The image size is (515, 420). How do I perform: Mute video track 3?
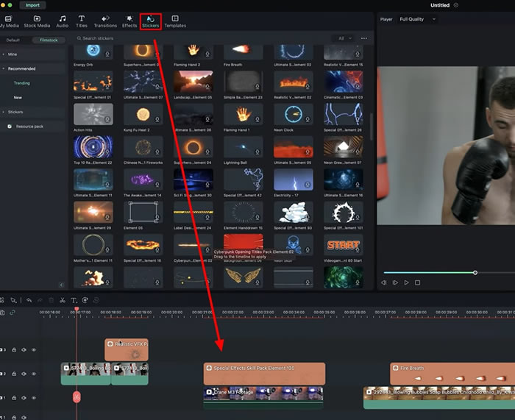tap(24, 350)
